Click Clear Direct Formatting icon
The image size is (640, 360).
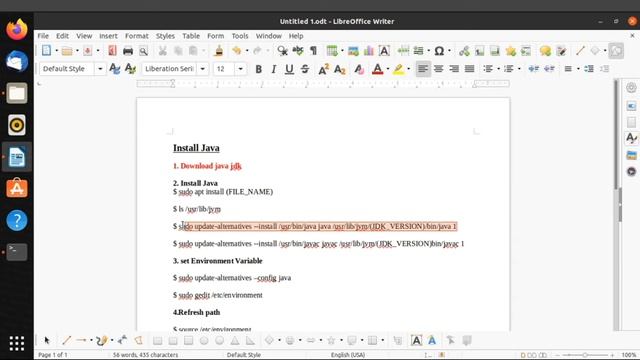[359, 69]
